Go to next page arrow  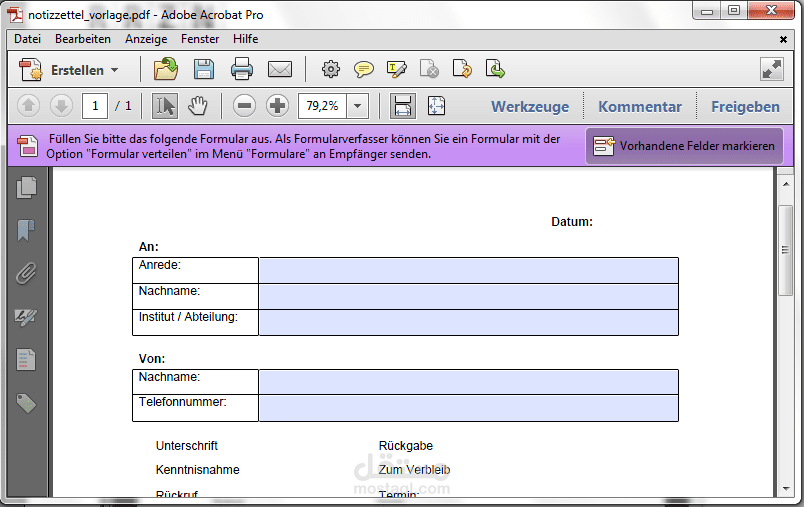[x=62, y=106]
